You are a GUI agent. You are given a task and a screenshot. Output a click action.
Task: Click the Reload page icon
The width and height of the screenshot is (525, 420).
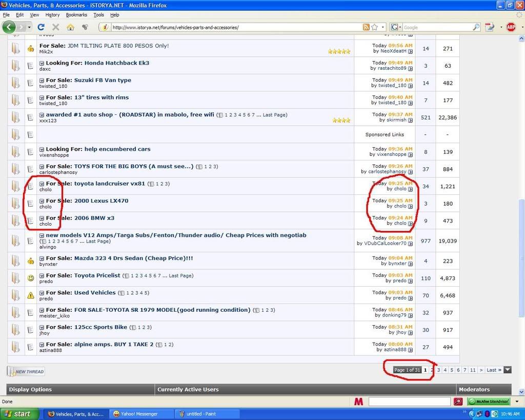coord(41,27)
